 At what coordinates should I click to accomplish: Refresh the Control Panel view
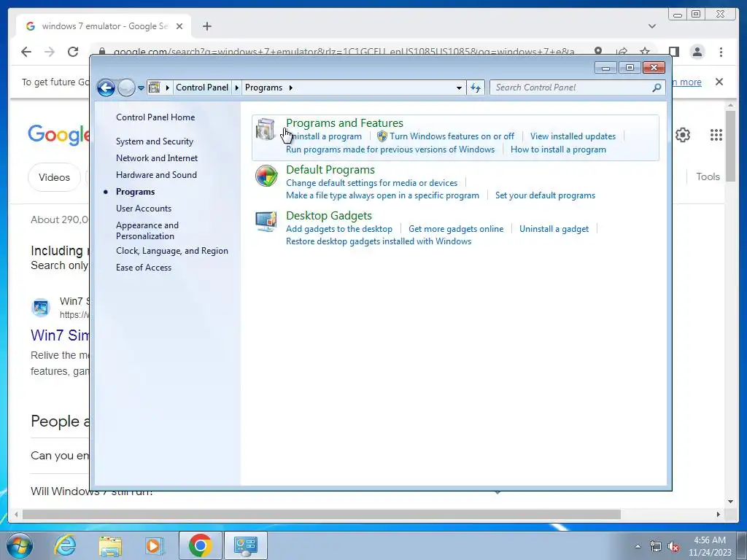476,87
